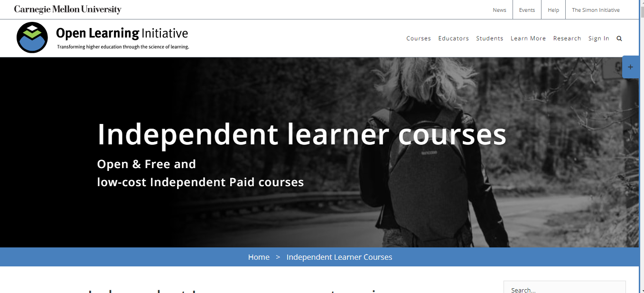Expand the Learn More menu

(528, 38)
